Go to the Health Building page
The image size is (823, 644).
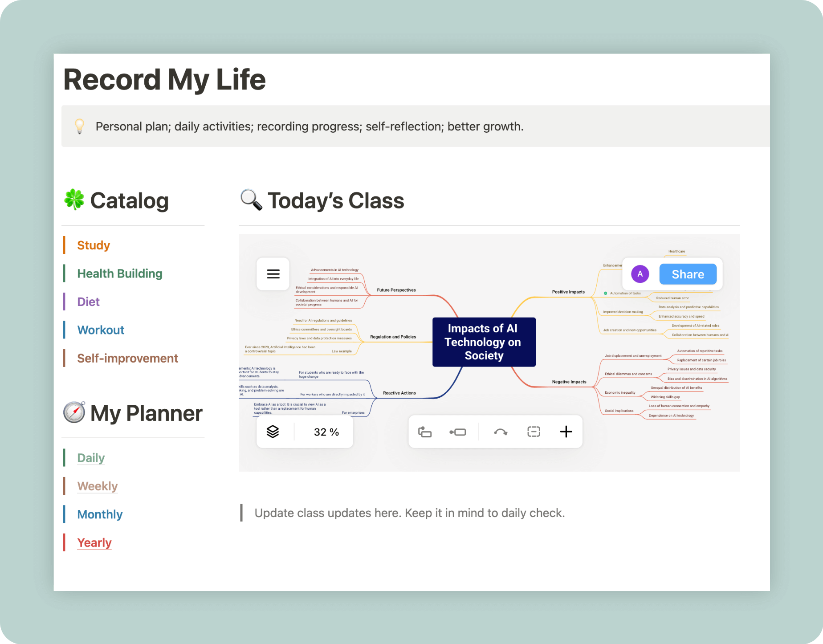tap(119, 273)
